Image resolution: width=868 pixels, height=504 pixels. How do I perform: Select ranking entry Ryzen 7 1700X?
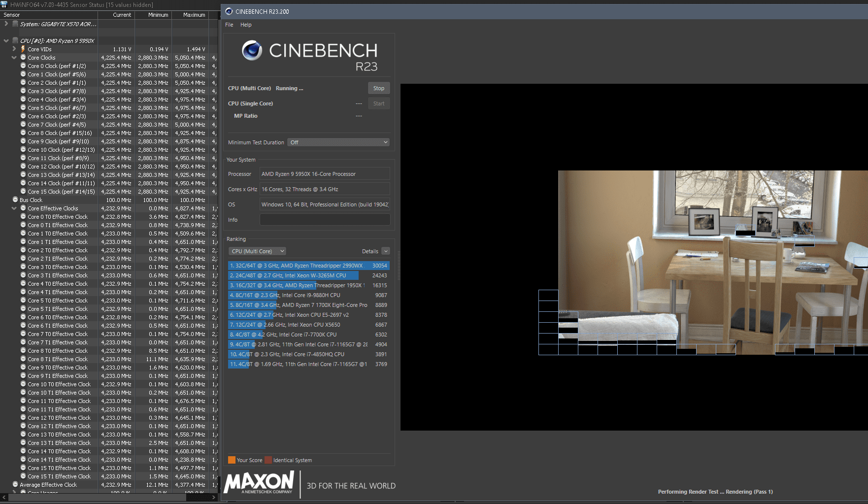(309, 305)
